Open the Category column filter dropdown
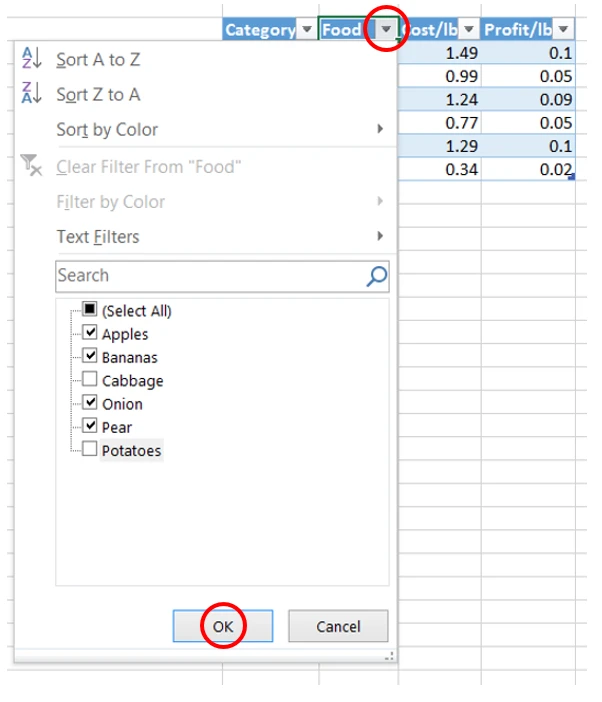This screenshot has width=602, height=702. point(306,30)
